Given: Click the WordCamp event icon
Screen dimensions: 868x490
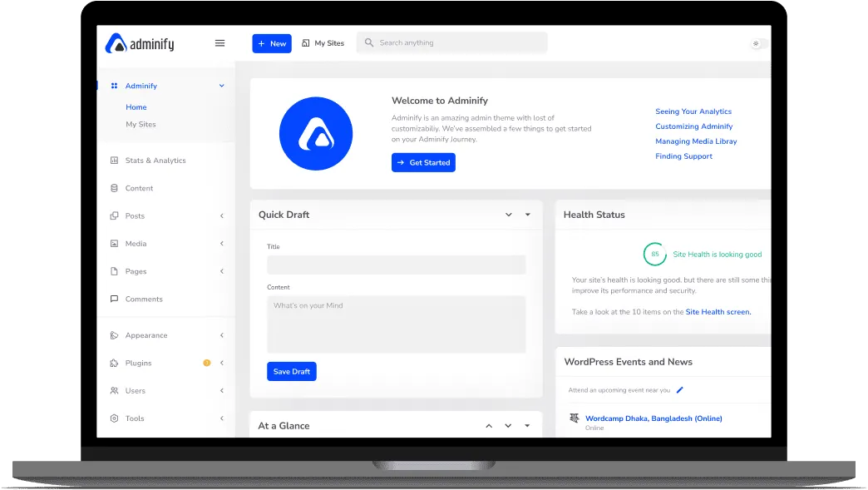Looking at the screenshot, I should pyautogui.click(x=574, y=418).
